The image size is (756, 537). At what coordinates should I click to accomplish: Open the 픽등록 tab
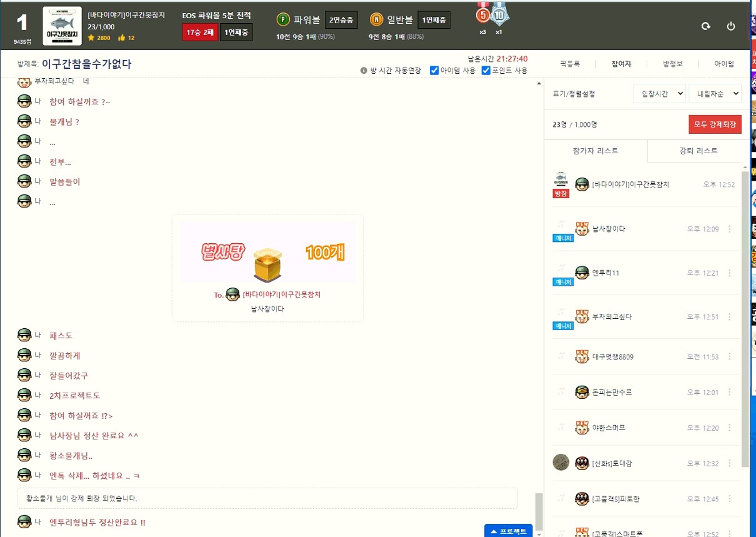click(x=570, y=64)
